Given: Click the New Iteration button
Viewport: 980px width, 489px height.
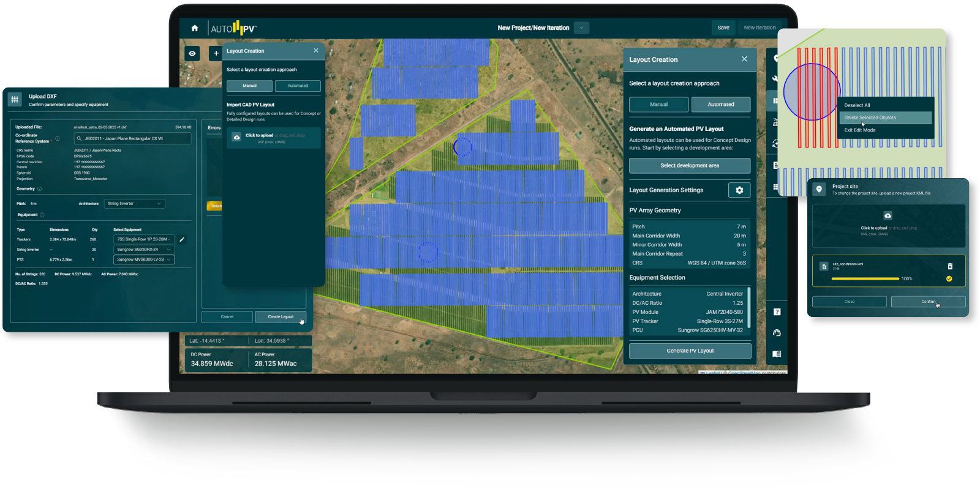Looking at the screenshot, I should click(759, 28).
